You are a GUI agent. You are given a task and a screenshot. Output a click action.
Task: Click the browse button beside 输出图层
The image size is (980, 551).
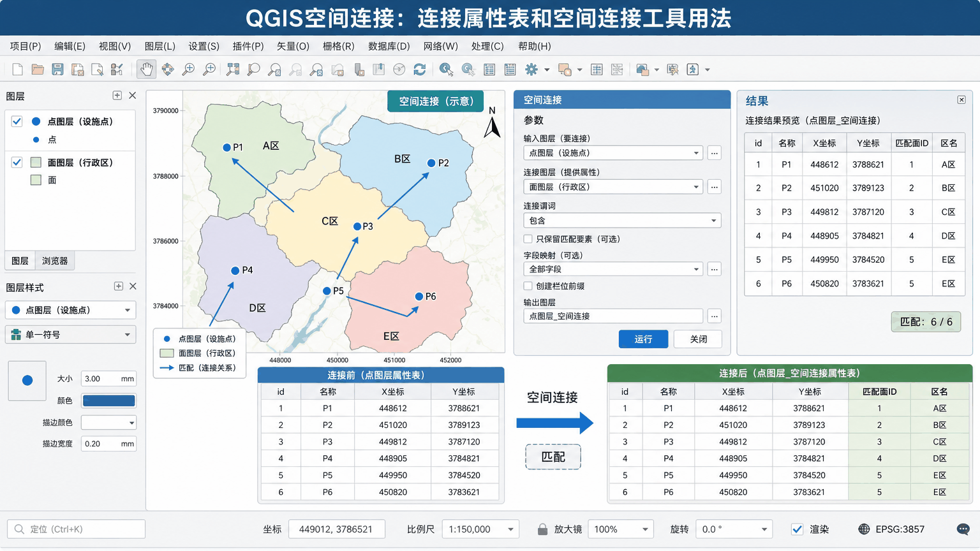coord(715,316)
